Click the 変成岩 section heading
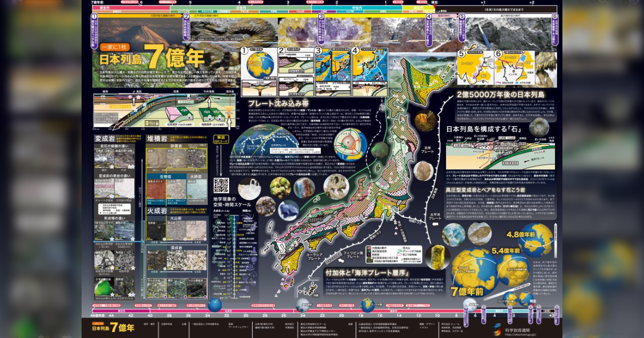This screenshot has height=338, width=644. 105,138
